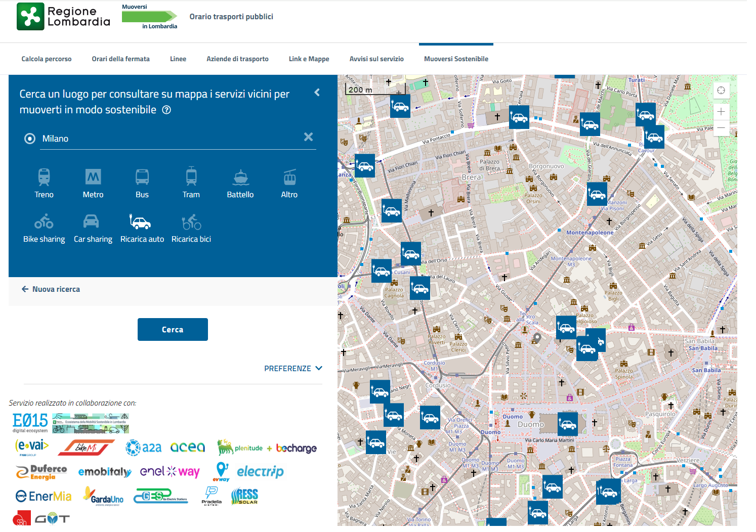This screenshot has height=532, width=756.
Task: Expand the PREFERENZE section
Action: [x=293, y=369]
